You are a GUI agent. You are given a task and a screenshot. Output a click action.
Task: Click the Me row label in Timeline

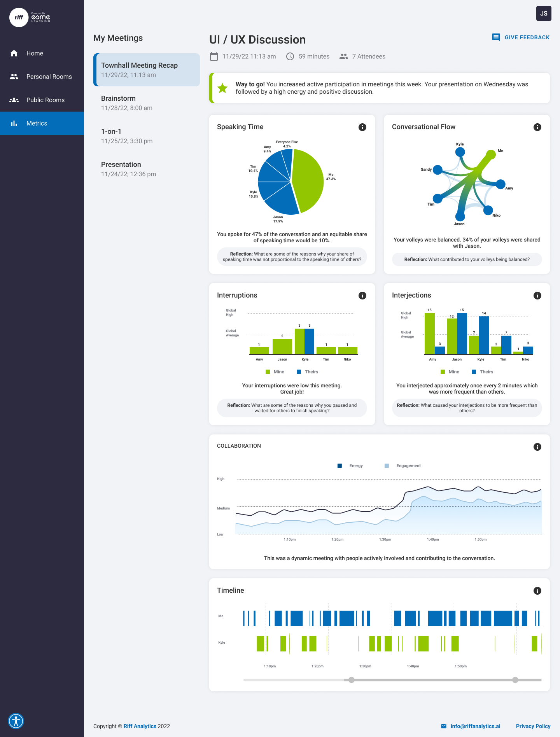point(221,616)
